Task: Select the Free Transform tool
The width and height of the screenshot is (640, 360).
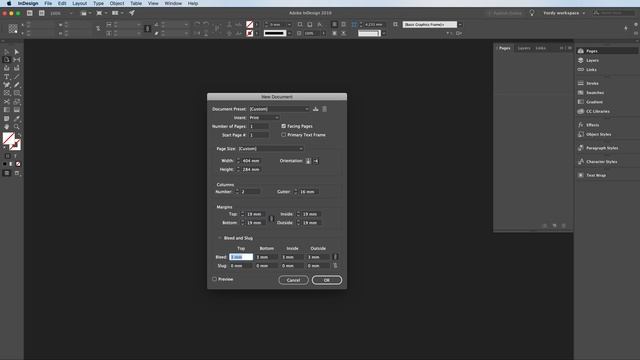Action: [x=16, y=102]
